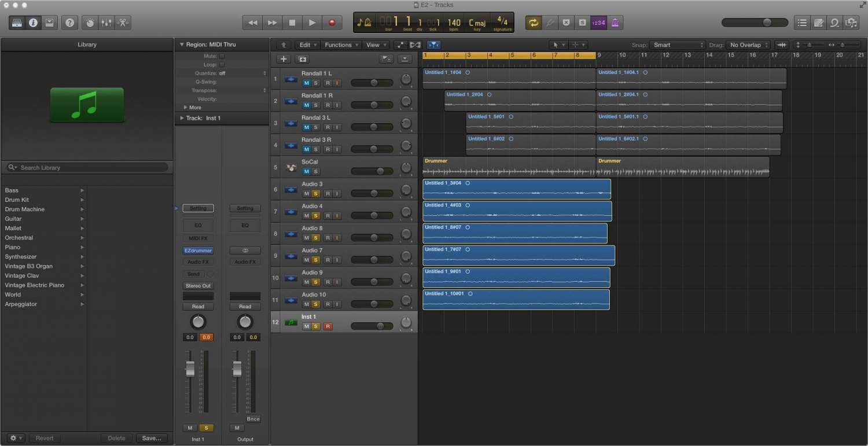
Task: Open the Note Pads icon
Action: (x=818, y=23)
